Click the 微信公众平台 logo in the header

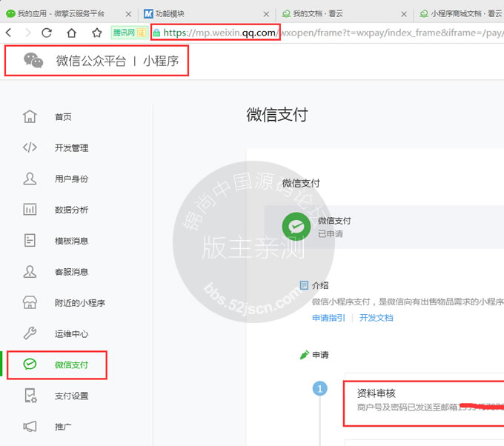33,61
